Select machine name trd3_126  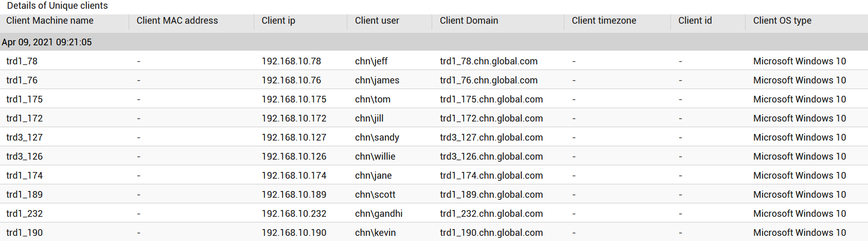tap(24, 157)
